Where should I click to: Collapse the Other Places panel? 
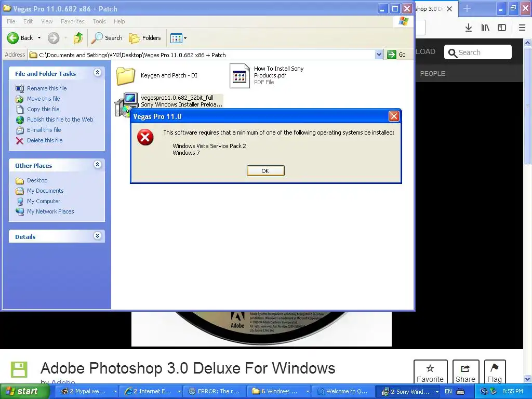pos(97,165)
